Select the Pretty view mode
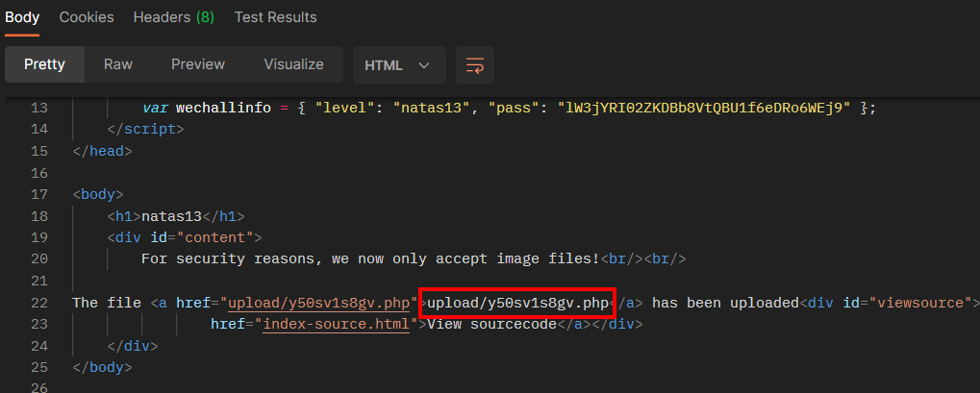980x393 pixels. click(x=44, y=64)
